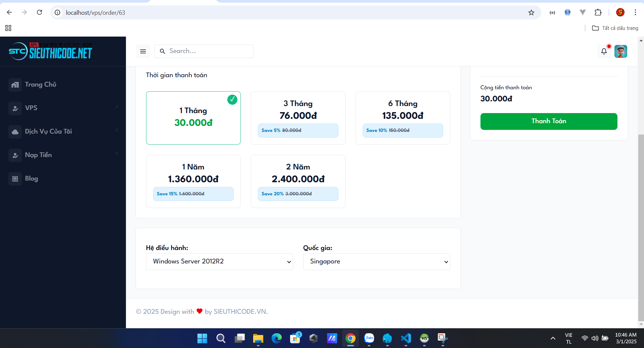
Task: Launch Zalo from the taskbar
Action: 369,338
